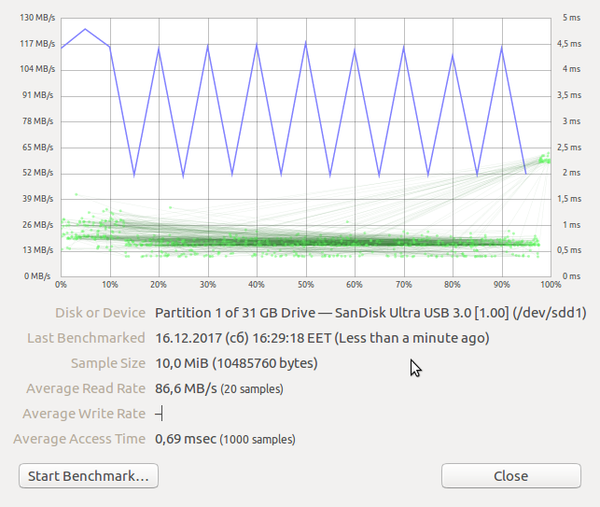Click the 3,5 ms axis label

pyautogui.click(x=569, y=95)
